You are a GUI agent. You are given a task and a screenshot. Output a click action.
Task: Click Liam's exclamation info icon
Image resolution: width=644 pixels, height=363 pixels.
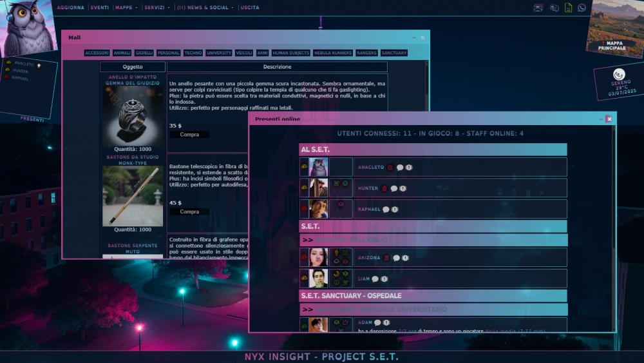pos(384,279)
